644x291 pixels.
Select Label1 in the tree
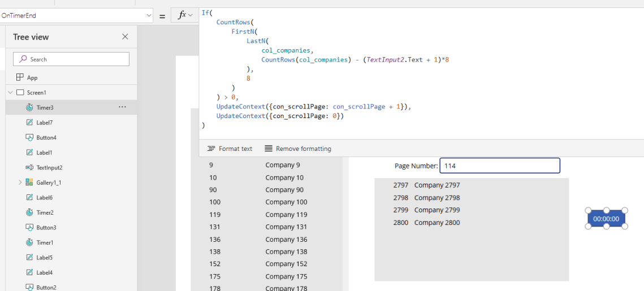44,153
